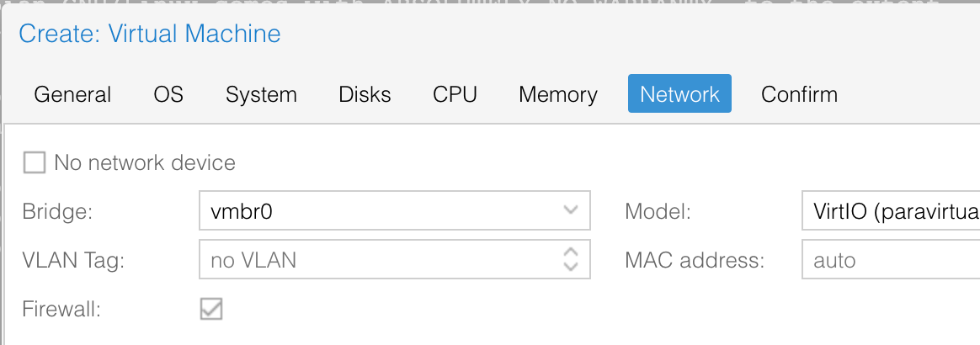This screenshot has height=345, width=980.
Task: Go to the System tab
Action: coord(261,94)
